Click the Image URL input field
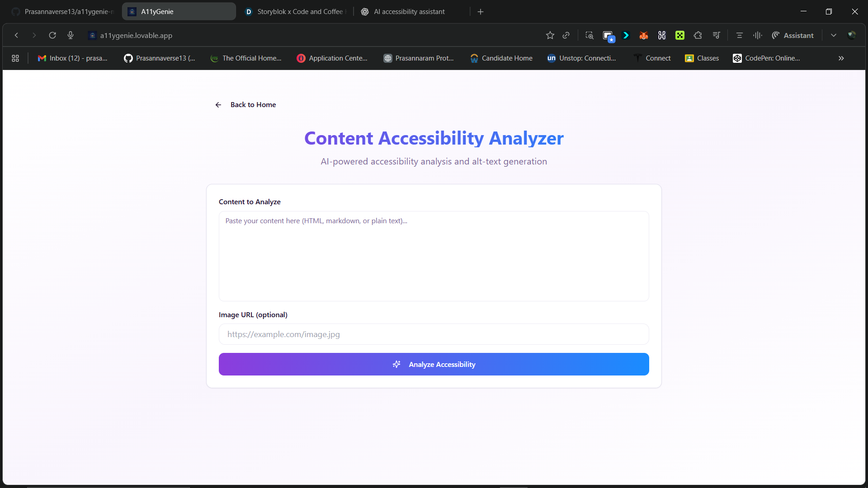 (434, 334)
